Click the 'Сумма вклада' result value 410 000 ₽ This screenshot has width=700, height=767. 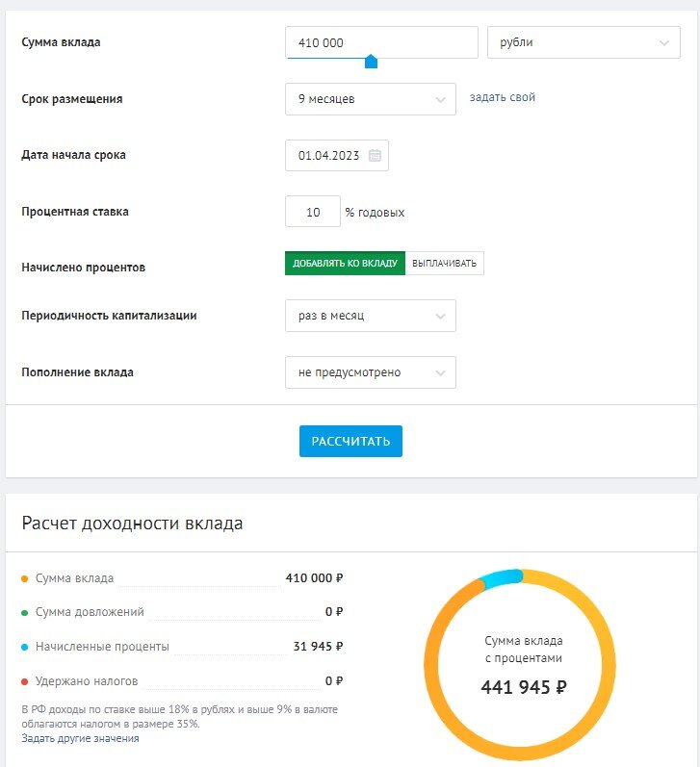coord(314,578)
